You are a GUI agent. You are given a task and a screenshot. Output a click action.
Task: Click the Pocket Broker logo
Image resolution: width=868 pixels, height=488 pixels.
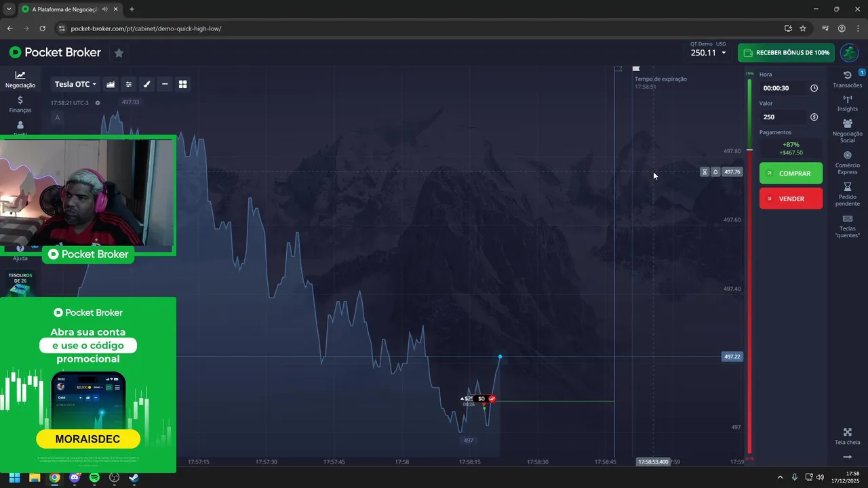click(55, 52)
